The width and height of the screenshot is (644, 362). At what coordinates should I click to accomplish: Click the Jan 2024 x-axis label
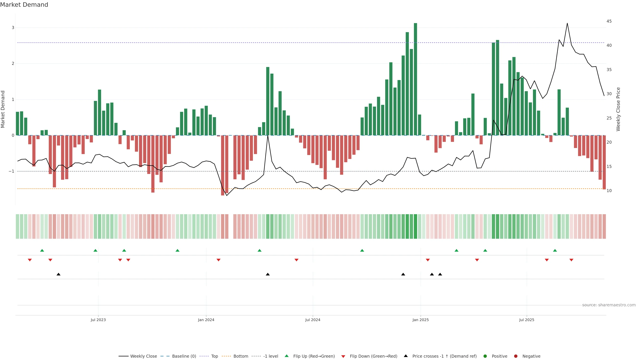(206, 320)
